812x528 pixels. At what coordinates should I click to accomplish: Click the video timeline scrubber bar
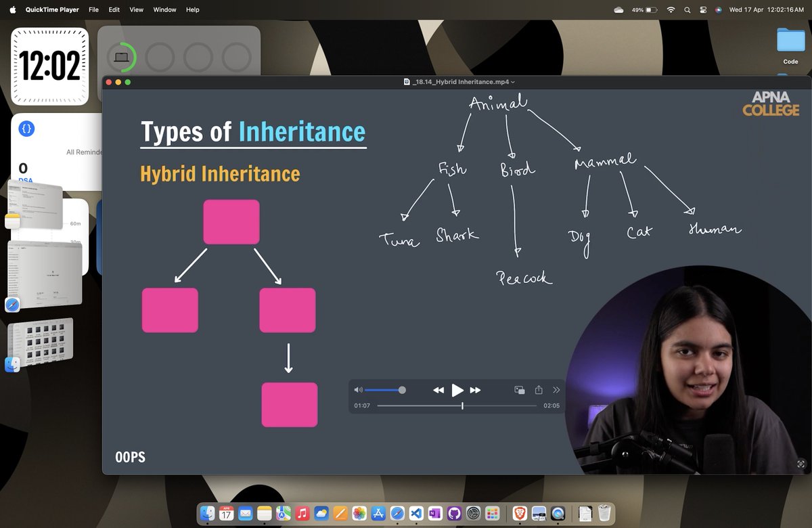tap(457, 405)
